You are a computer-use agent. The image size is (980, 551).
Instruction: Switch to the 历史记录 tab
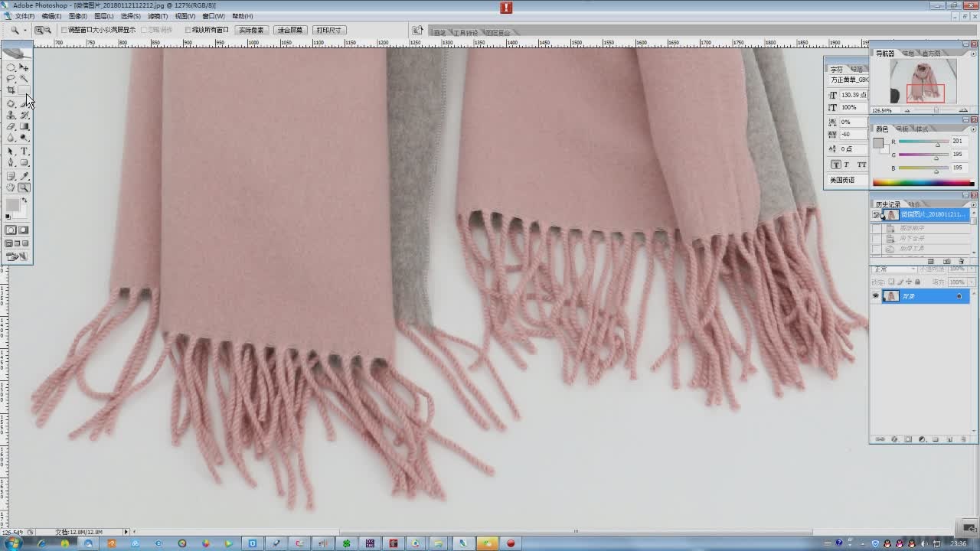click(x=888, y=204)
